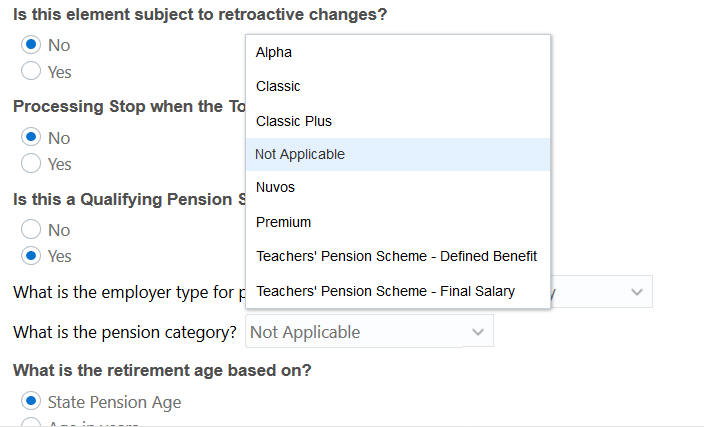Click the pension category dropdown chevron
Screen dimensions: 704x427
tap(478, 332)
